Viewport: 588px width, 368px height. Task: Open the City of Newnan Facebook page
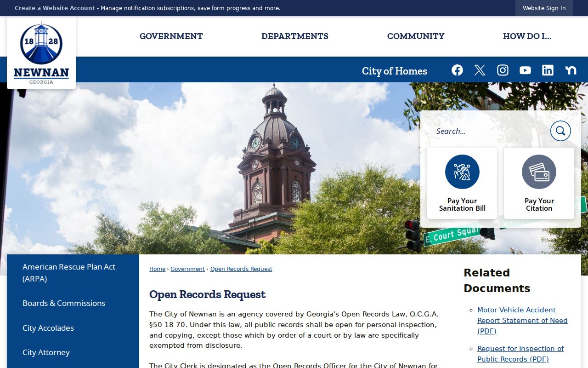[457, 70]
